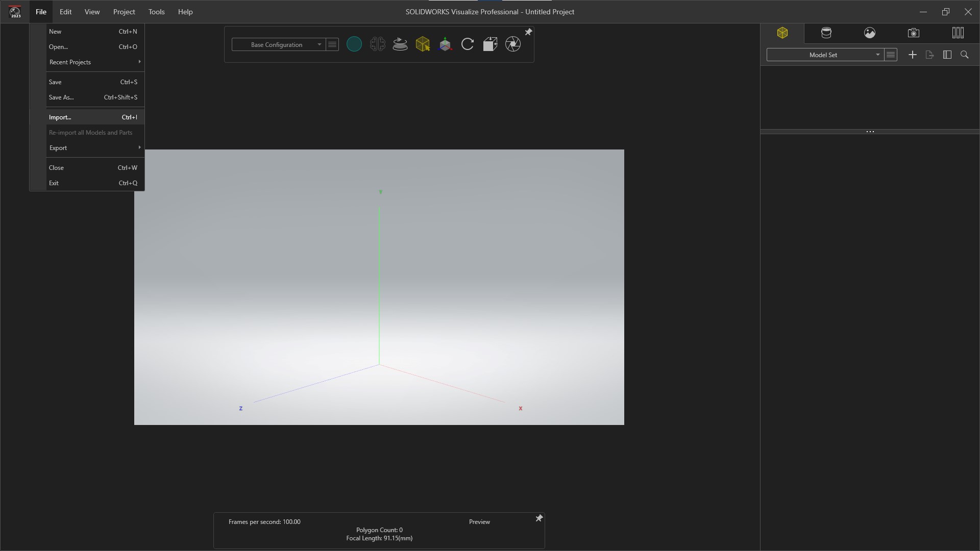Open the Cameras palette

tap(914, 33)
